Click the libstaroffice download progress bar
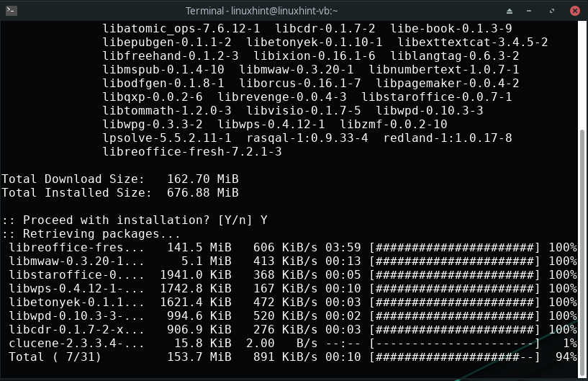This screenshot has height=381, width=588. (x=455, y=275)
